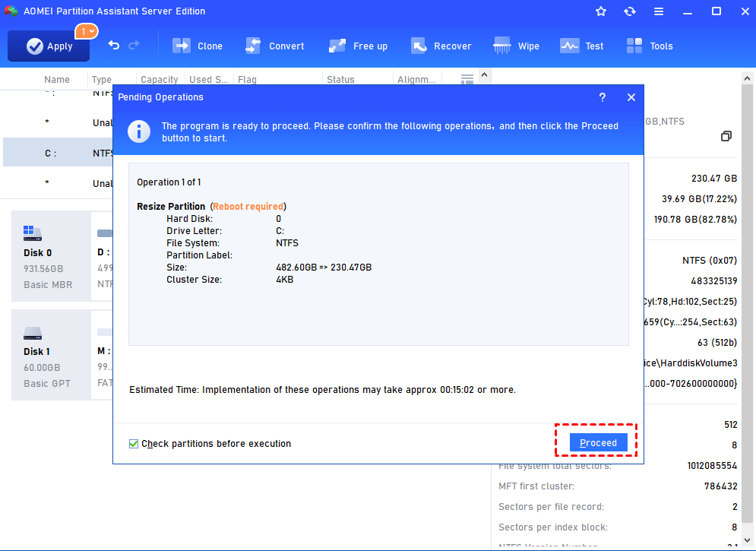
Task: Click the Clone toolbar icon
Action: tap(182, 46)
